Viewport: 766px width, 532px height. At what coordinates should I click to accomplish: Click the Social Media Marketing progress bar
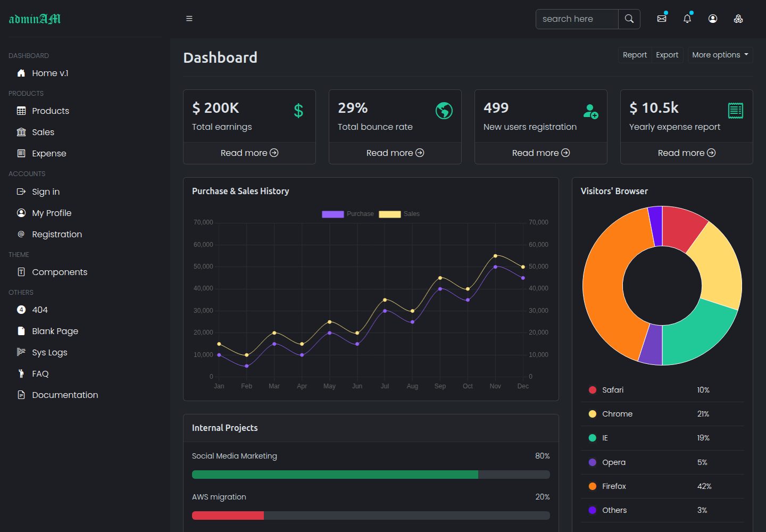coord(371,475)
